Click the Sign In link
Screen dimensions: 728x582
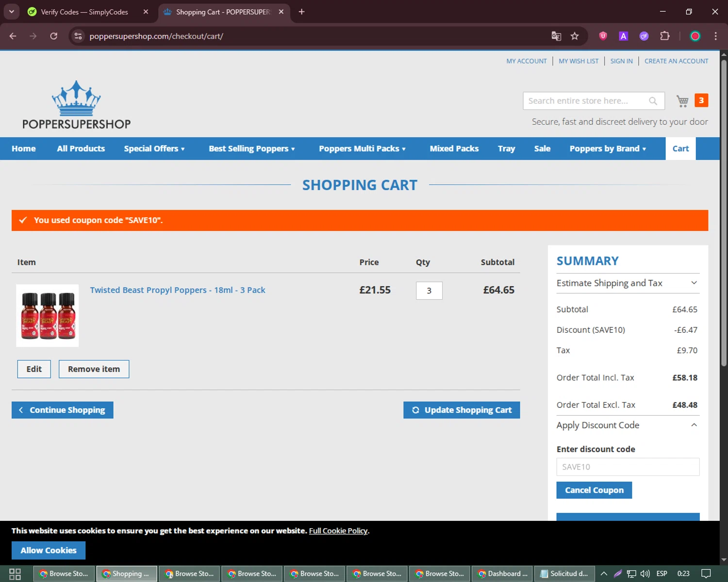pyautogui.click(x=621, y=61)
